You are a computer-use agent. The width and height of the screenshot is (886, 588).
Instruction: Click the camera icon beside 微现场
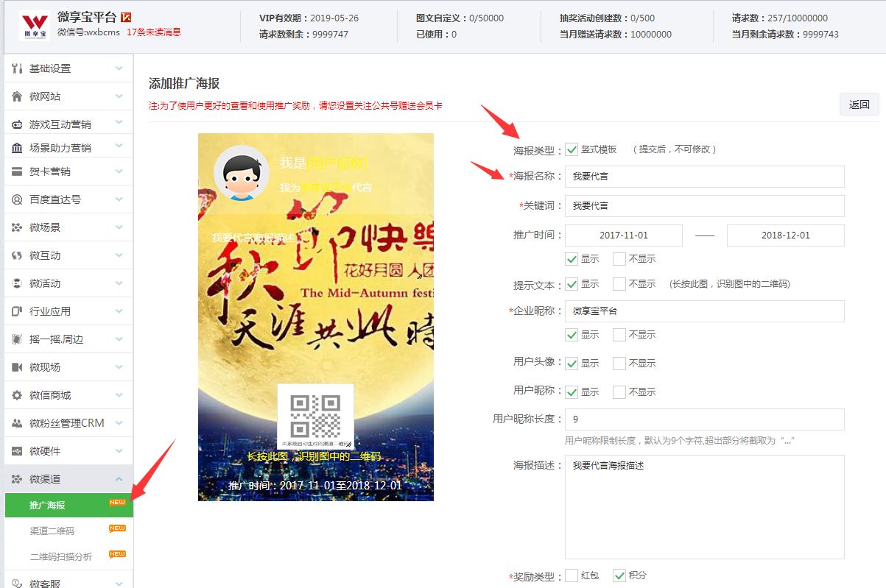16,367
